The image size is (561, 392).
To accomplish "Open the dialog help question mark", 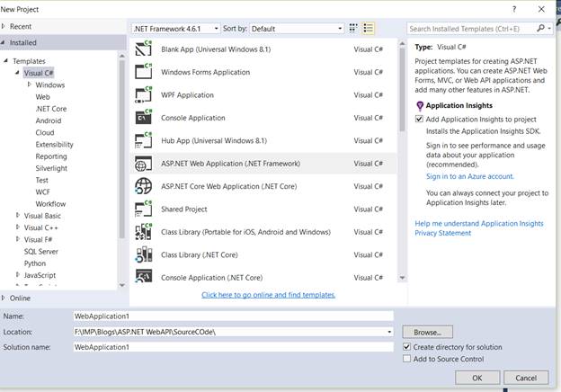I will click(514, 9).
